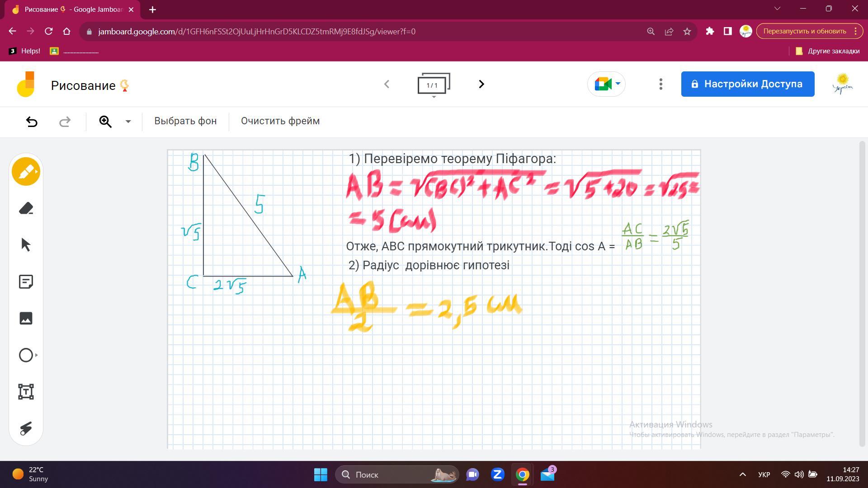This screenshot has width=868, height=488.
Task: Open the three-dot more actions menu
Action: pos(660,84)
